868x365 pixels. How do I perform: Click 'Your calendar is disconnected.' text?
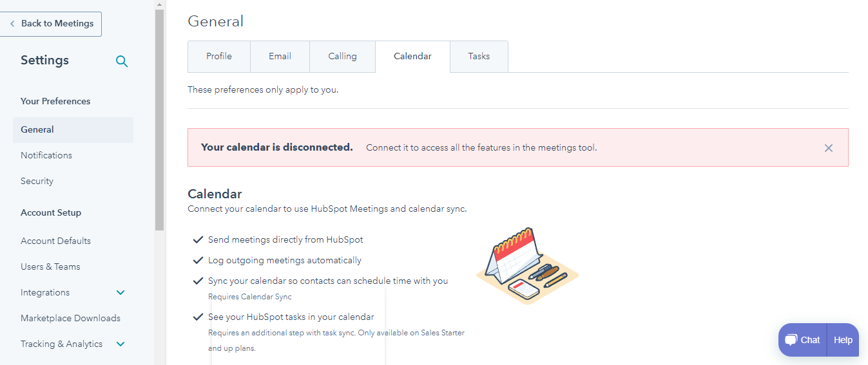coord(277,147)
